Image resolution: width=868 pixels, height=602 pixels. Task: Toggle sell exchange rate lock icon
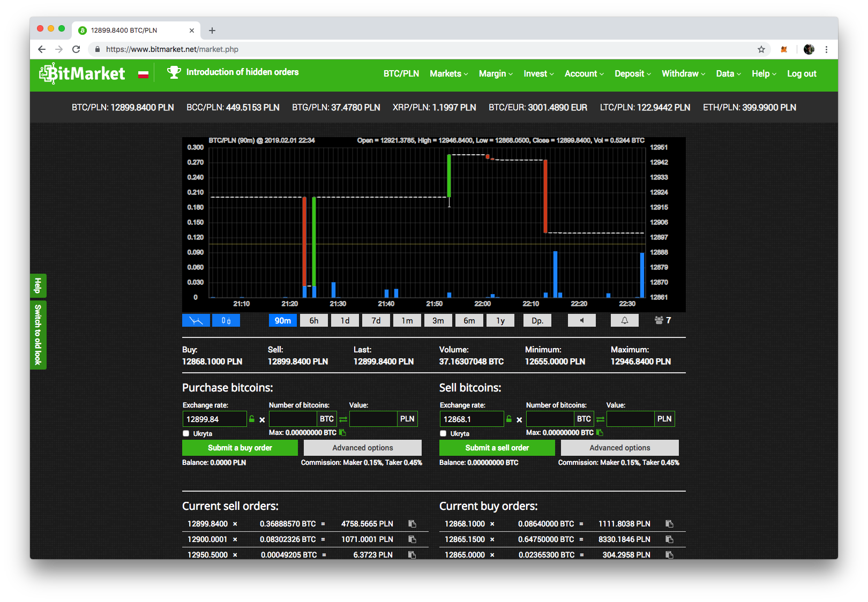[509, 419]
